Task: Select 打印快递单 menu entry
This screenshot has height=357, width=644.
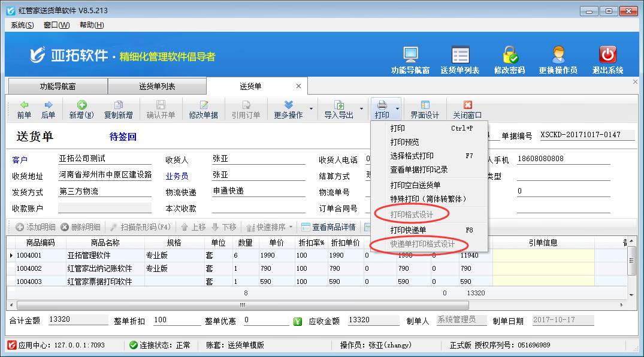Action: 409,230
